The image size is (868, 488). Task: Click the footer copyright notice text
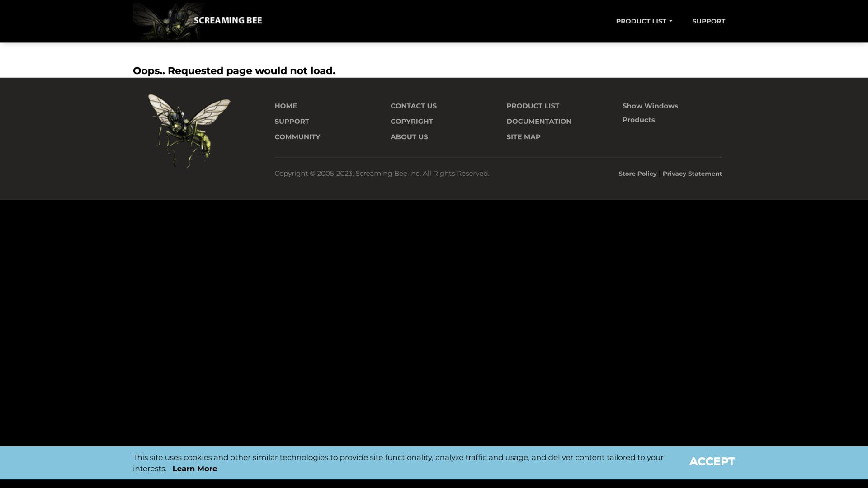point(382,174)
